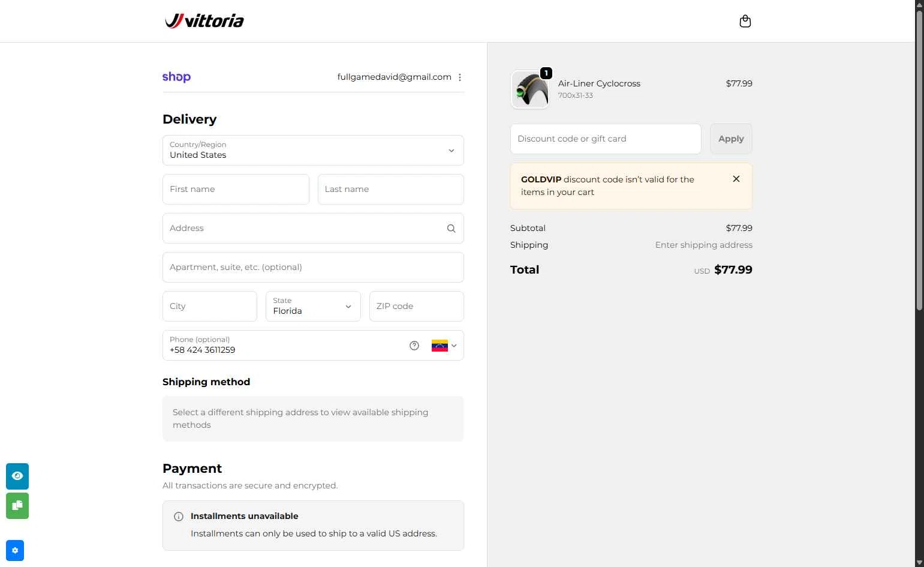Click into the Address field

pos(313,228)
